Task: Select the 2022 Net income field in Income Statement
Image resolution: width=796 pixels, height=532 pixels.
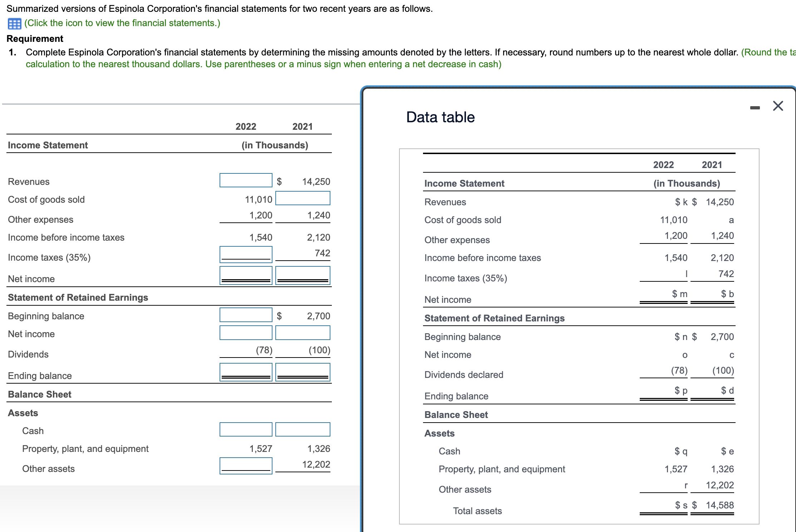Action: click(246, 275)
